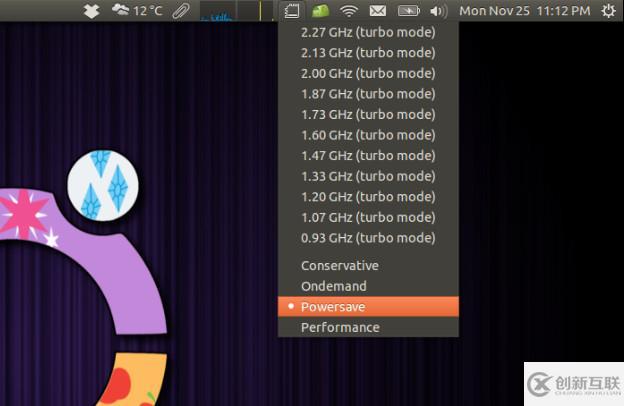
Task: Select 1.87 GHz (turbo mode) frequency
Action: (x=368, y=94)
